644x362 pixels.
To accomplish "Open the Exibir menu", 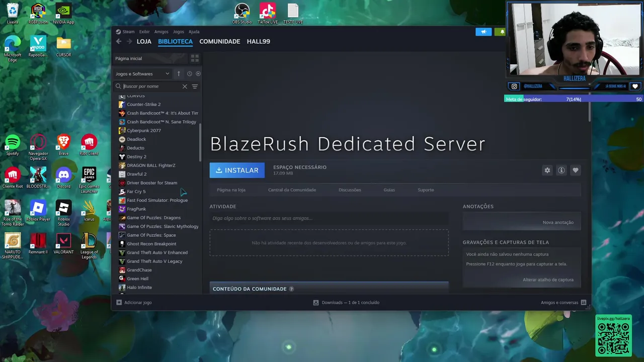I will click(144, 32).
